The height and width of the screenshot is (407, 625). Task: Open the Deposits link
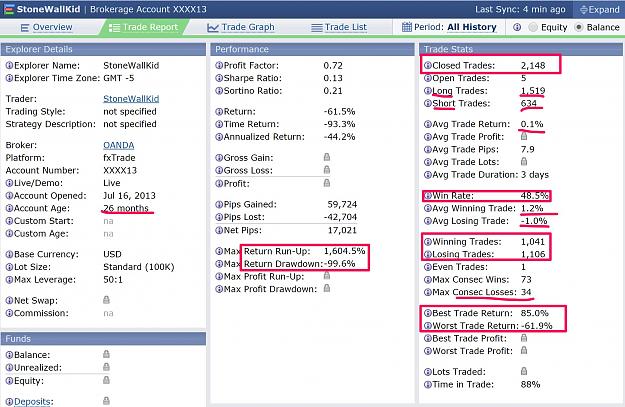[33, 401]
